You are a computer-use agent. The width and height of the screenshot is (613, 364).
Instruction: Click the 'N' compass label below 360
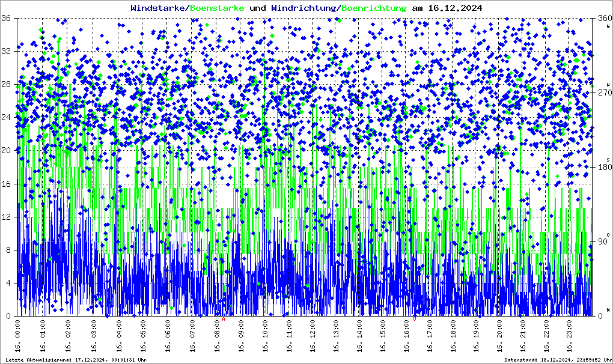click(x=608, y=25)
